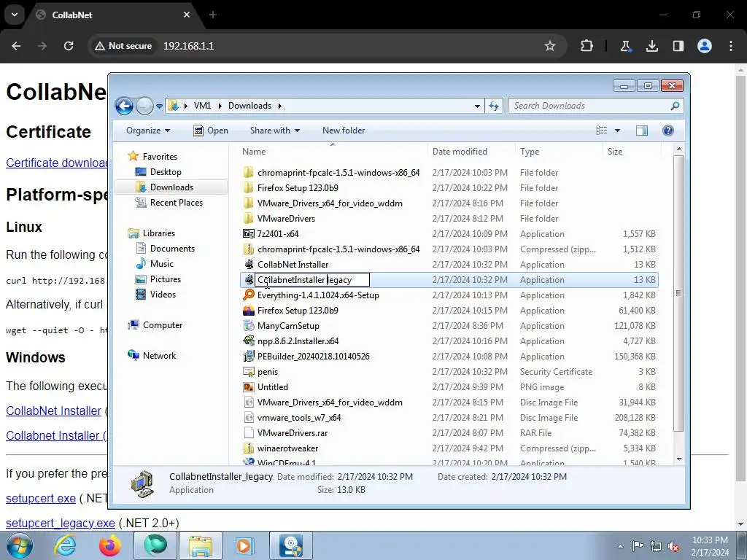Open the Pictures library
This screenshot has height=560, width=747.
click(x=166, y=279)
